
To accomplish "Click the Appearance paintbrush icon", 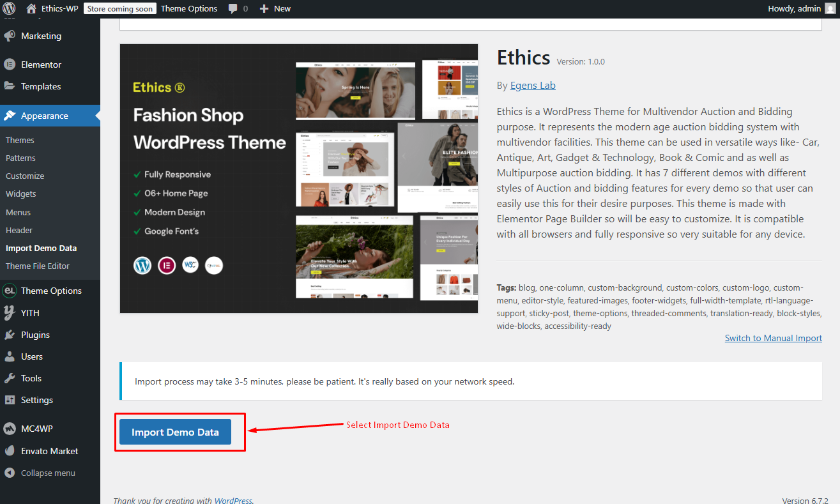I will click(x=10, y=116).
